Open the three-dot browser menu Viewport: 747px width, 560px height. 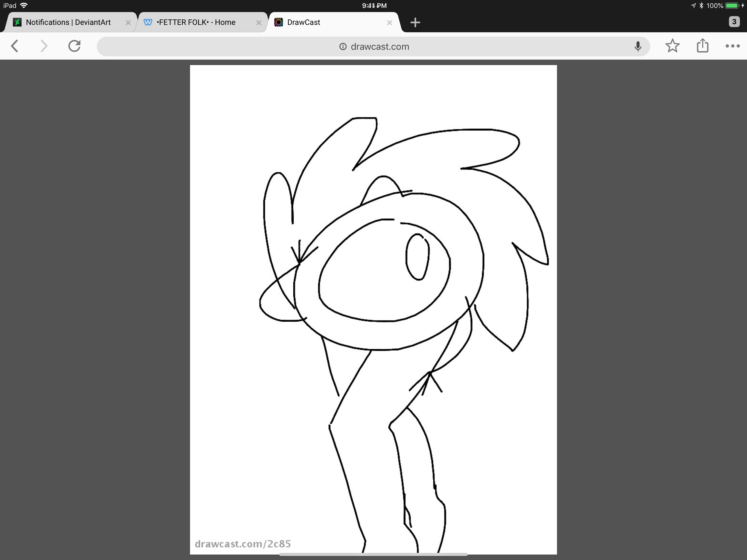tap(733, 46)
